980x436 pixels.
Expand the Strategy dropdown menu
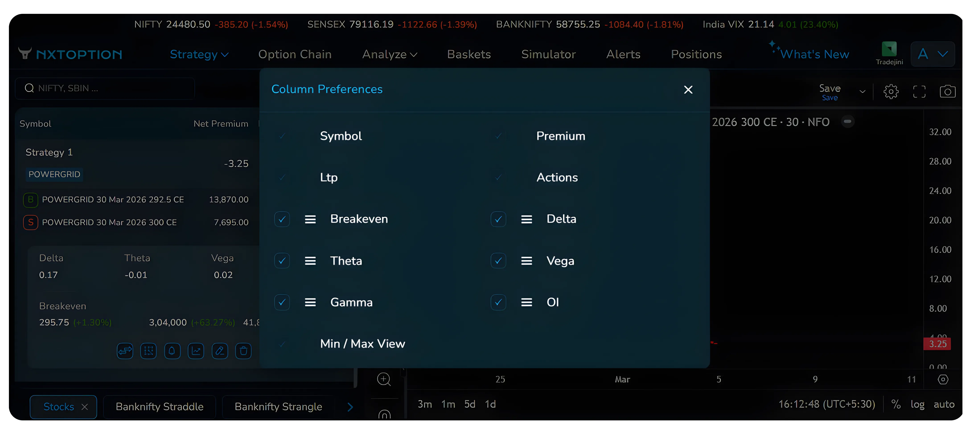pyautogui.click(x=199, y=54)
